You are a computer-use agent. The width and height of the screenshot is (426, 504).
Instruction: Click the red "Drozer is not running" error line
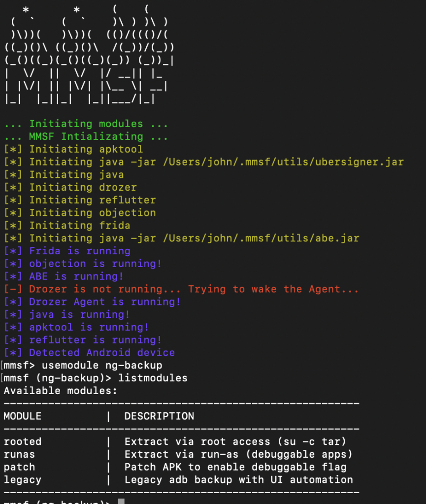point(194,289)
